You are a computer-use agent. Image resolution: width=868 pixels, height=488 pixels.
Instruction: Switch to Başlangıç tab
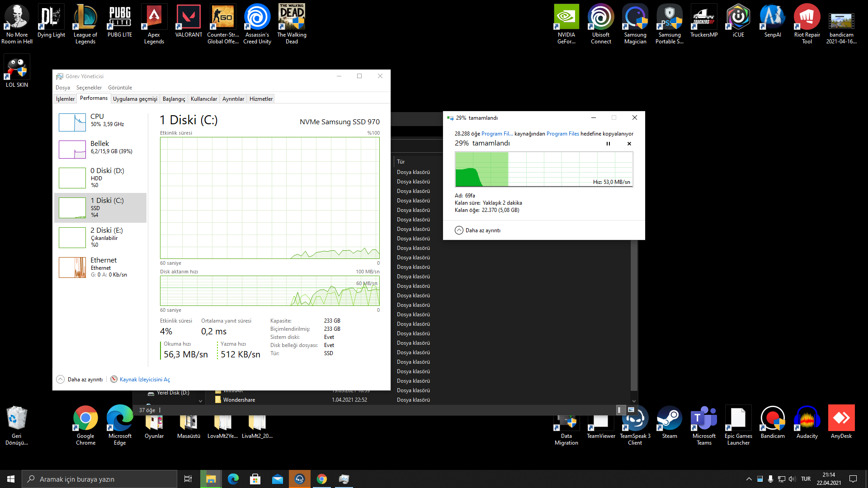tap(174, 99)
